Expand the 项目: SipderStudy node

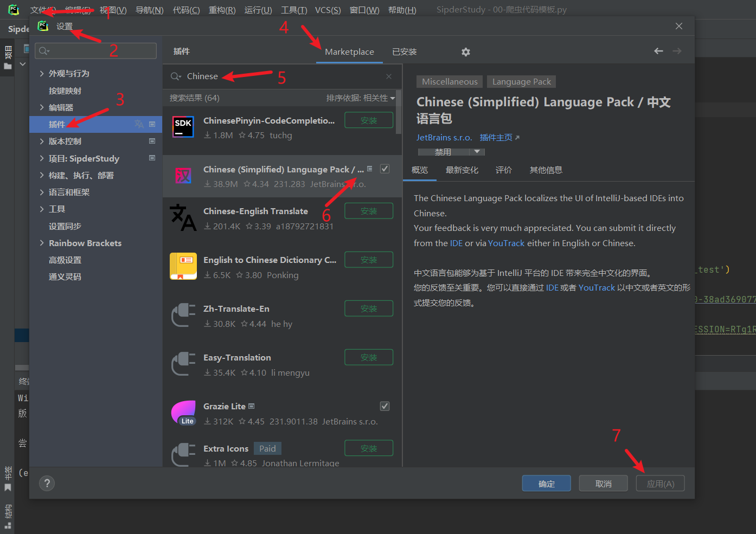[42, 158]
